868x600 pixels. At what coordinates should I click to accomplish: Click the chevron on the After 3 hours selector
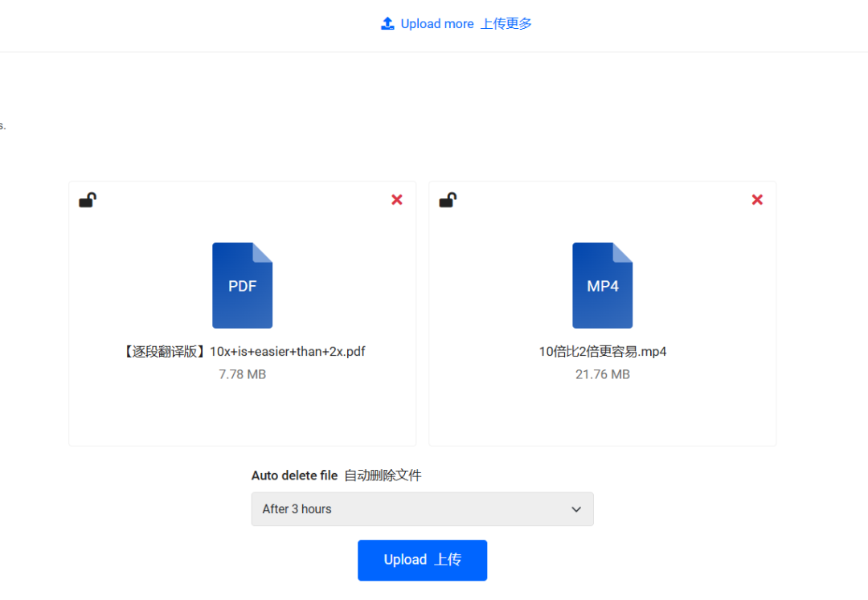pos(576,509)
